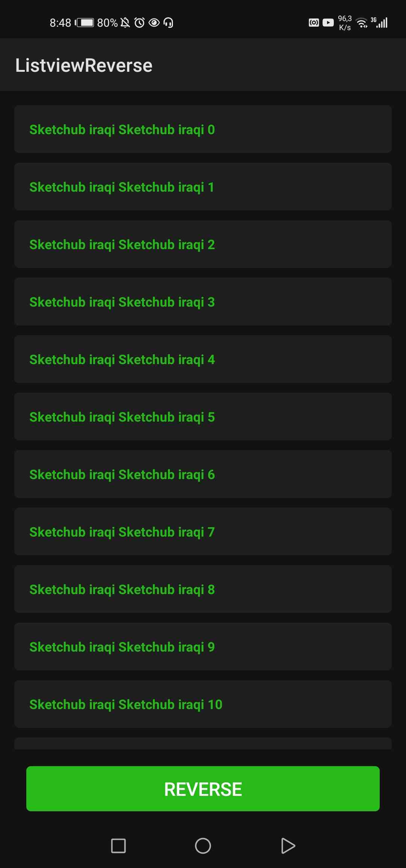Tap the square recent apps navigation icon
406x868 pixels.
118,846
